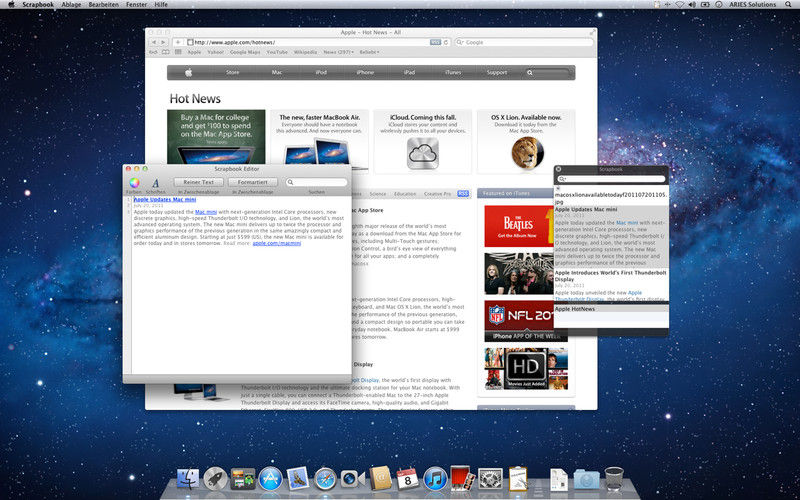Open the News (297) bookmark dropdown
The image size is (800, 500).
point(338,52)
